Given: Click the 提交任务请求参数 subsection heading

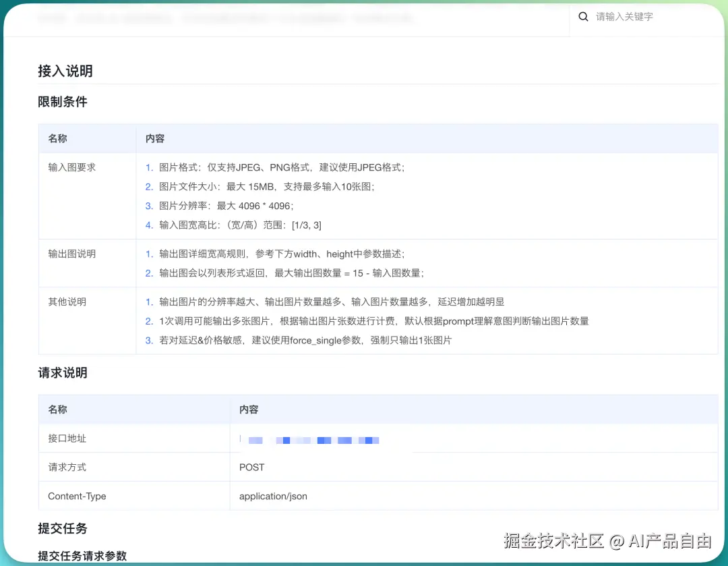Looking at the screenshot, I should click(81, 556).
